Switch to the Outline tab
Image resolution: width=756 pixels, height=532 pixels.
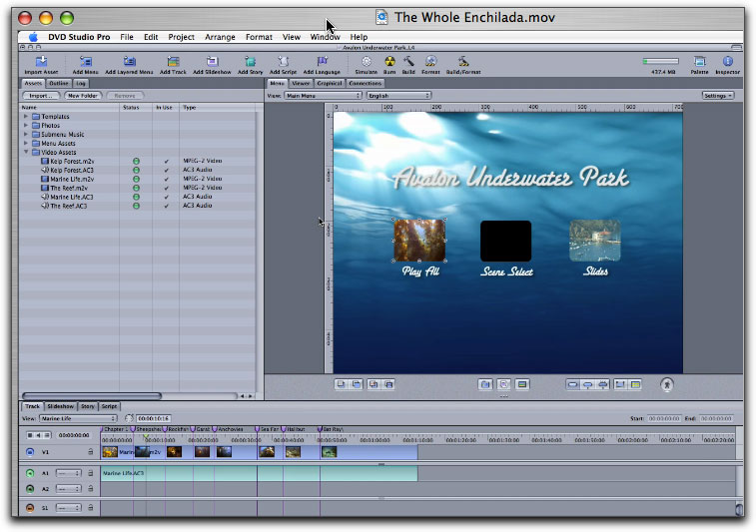tap(59, 83)
